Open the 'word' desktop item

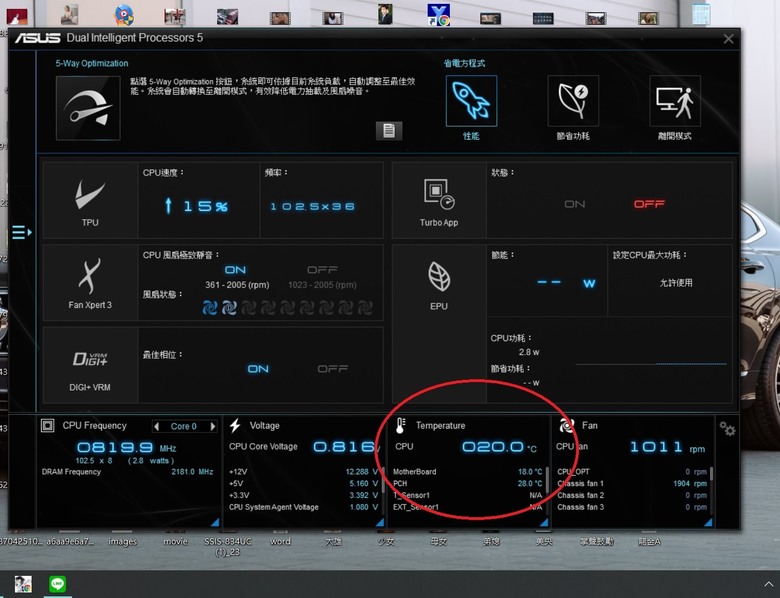click(280, 541)
